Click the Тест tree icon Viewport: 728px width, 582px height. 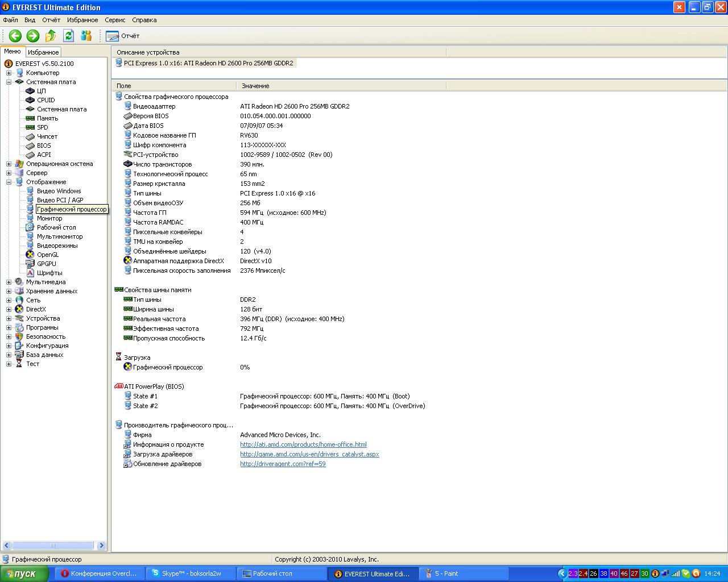(x=19, y=364)
